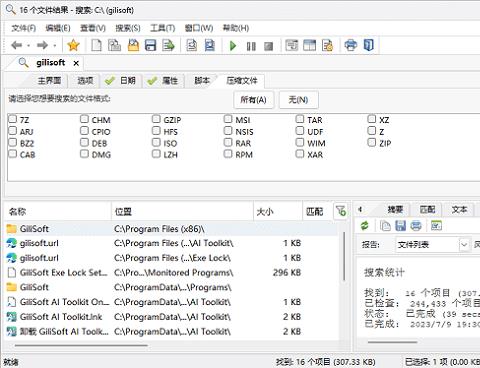
Task: Sort results by 名称 column header
Action: [58, 211]
